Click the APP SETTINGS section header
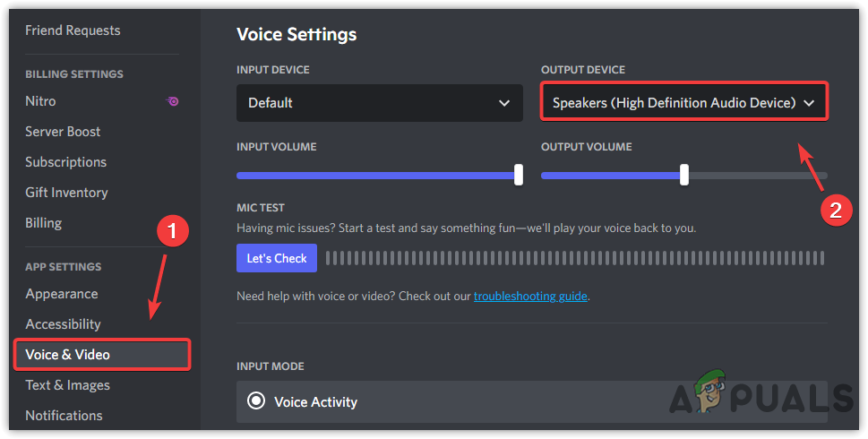Viewport: 868px width, 439px height. [63, 267]
